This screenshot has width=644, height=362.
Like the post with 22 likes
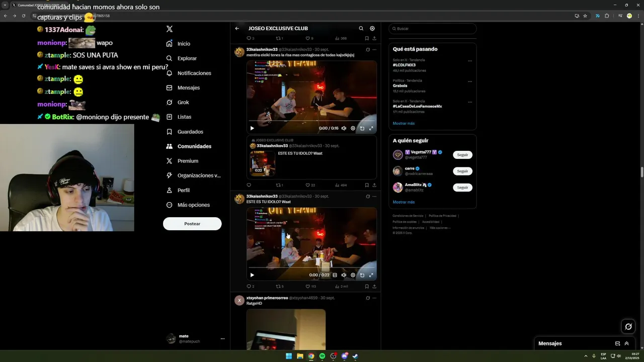(310, 185)
